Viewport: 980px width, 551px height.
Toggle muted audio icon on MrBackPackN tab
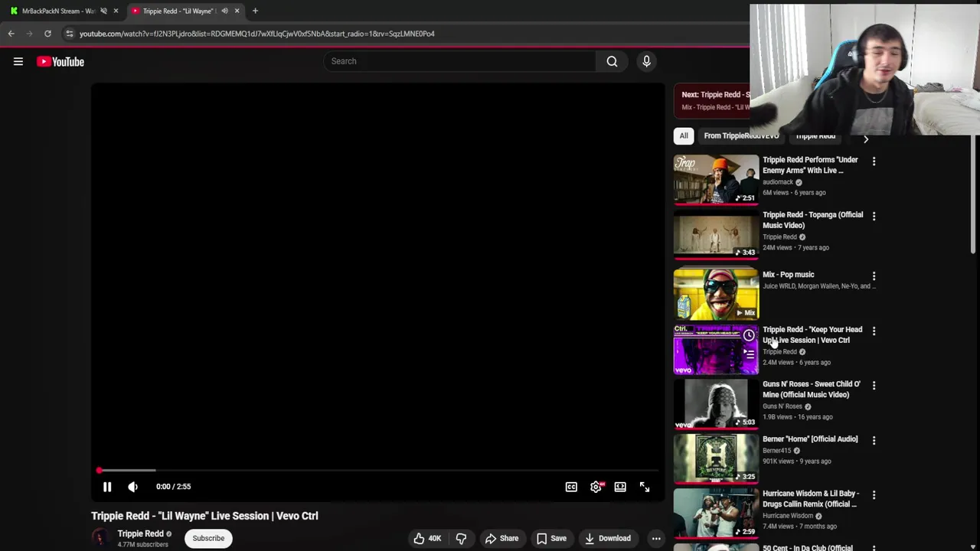tap(103, 11)
